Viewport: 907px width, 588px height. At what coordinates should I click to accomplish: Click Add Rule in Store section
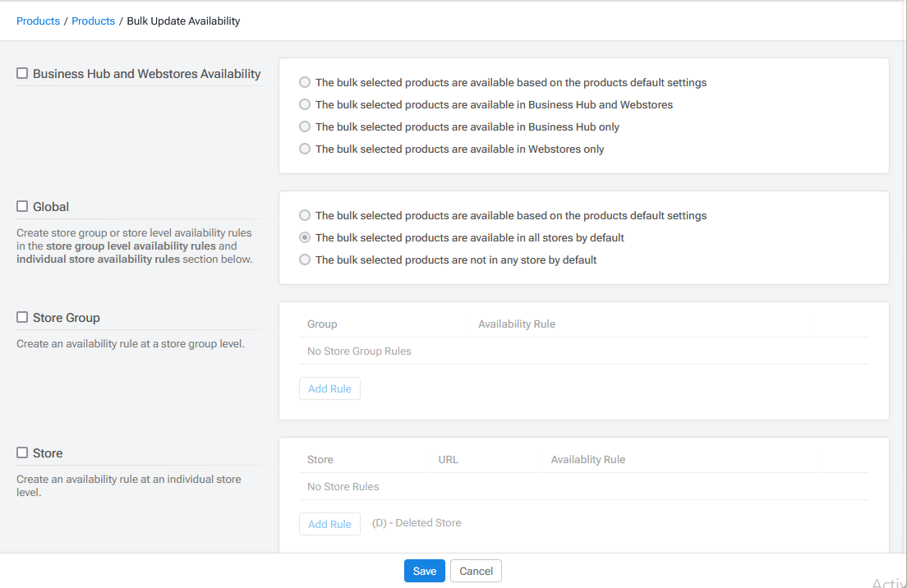click(x=329, y=524)
